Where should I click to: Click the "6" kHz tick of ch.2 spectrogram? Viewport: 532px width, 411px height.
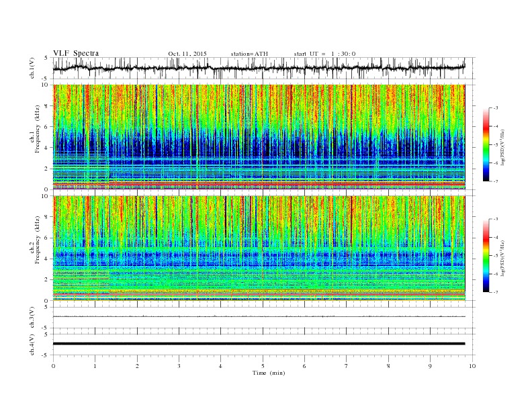pyautogui.click(x=47, y=238)
